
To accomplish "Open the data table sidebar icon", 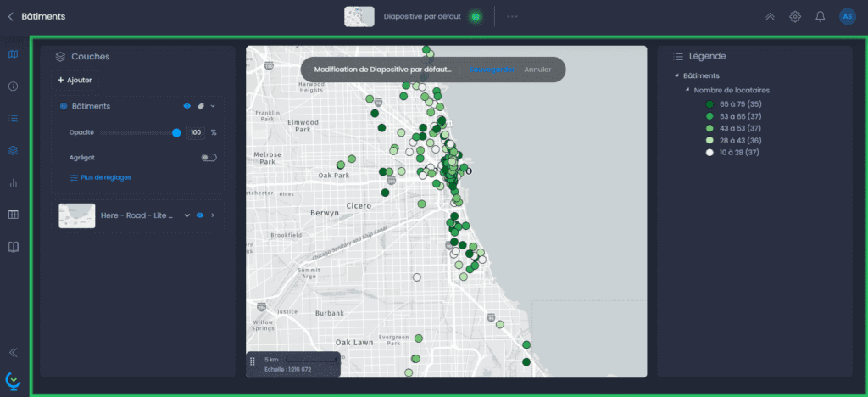I will (14, 215).
